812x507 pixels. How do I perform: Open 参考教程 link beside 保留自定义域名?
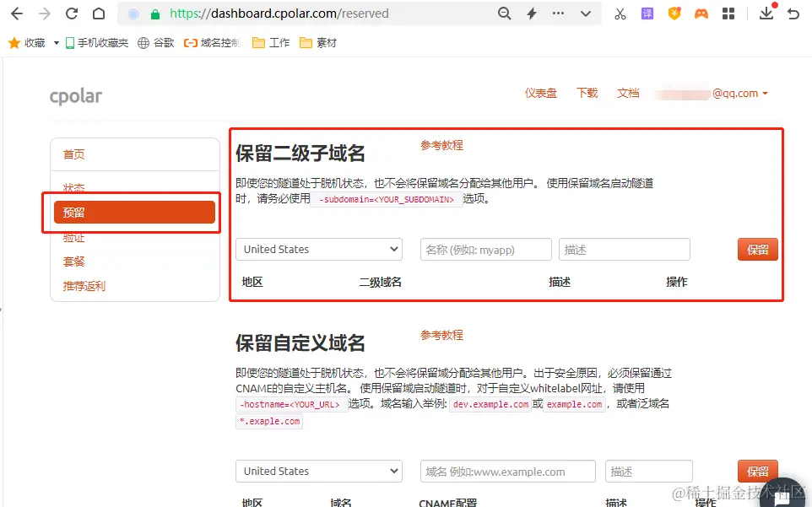tap(441, 335)
